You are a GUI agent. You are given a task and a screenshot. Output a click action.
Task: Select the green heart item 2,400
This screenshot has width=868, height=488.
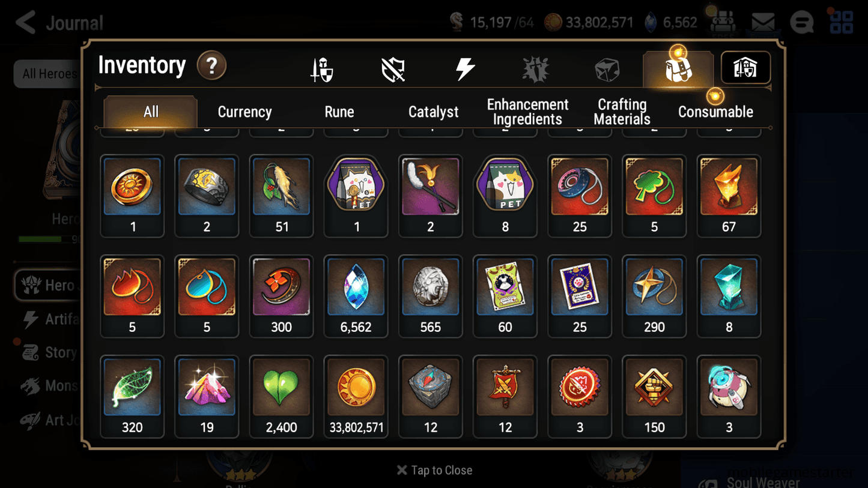click(x=282, y=397)
